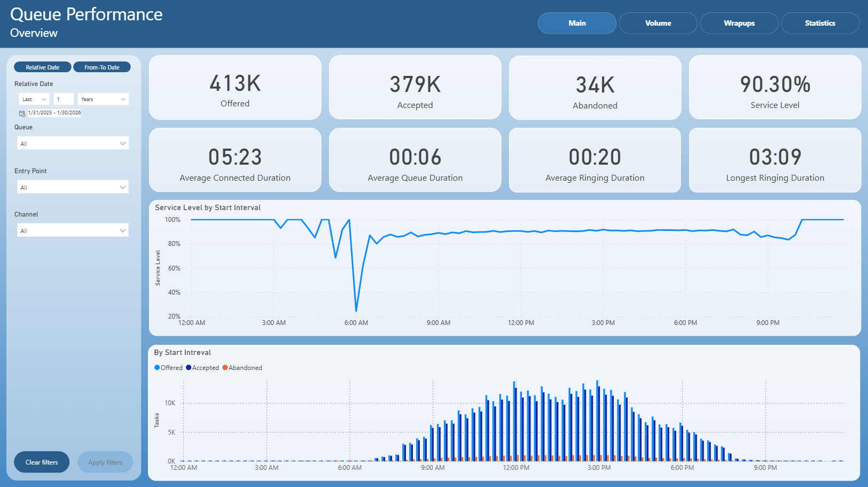Click the 12:00 PM label under the bar chart
Image resolution: width=868 pixels, height=487 pixels.
coord(516,468)
